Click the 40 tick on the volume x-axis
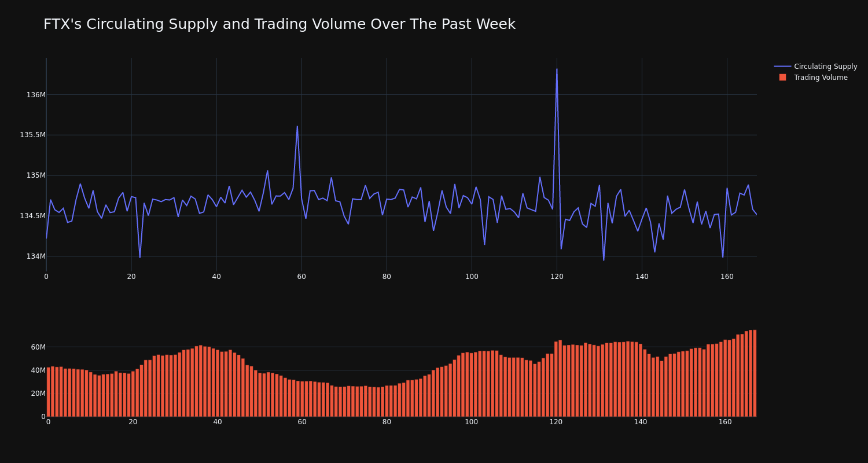The height and width of the screenshot is (463, 868). pos(218,422)
